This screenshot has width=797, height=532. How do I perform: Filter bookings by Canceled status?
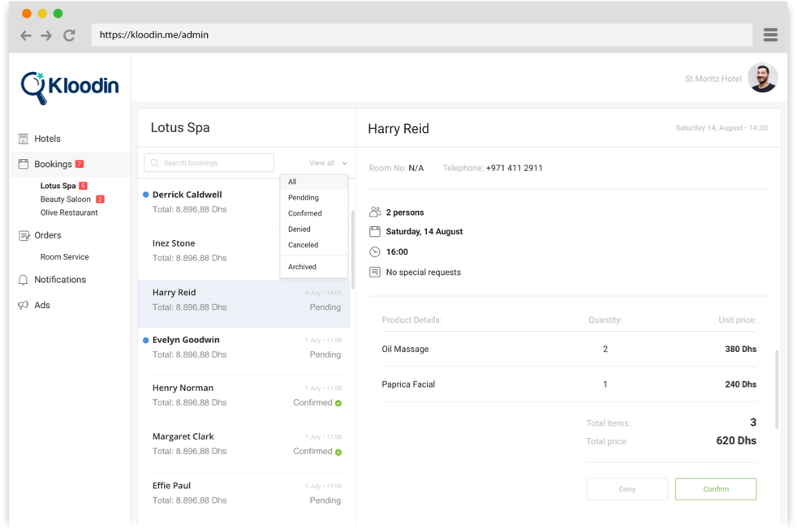point(314,245)
